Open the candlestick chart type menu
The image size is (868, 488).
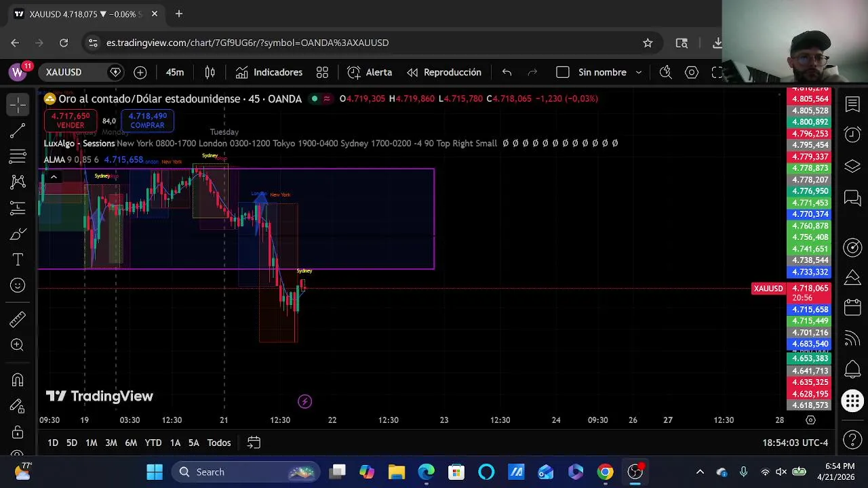click(210, 73)
